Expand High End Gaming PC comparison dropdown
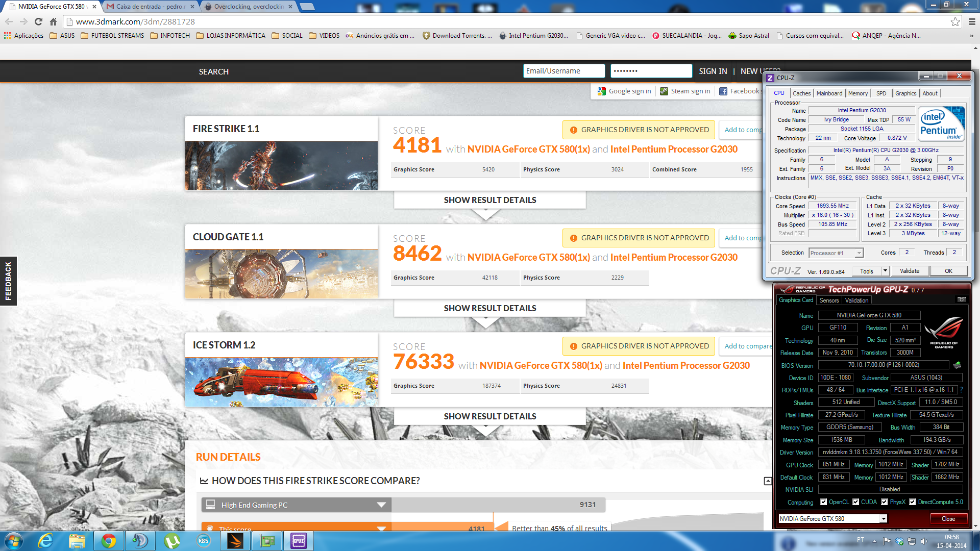The height and width of the screenshot is (551, 980). [381, 505]
